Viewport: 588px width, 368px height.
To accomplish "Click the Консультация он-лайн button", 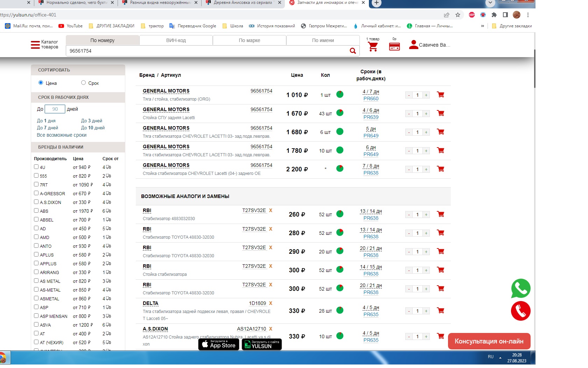I will pyautogui.click(x=489, y=341).
